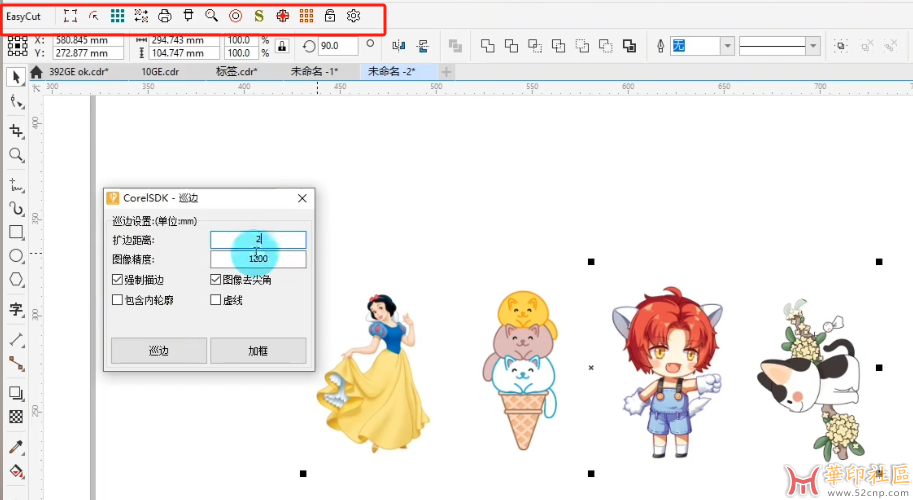This screenshot has height=500, width=913.
Task: Select the Ellipse tool
Action: coord(16,256)
